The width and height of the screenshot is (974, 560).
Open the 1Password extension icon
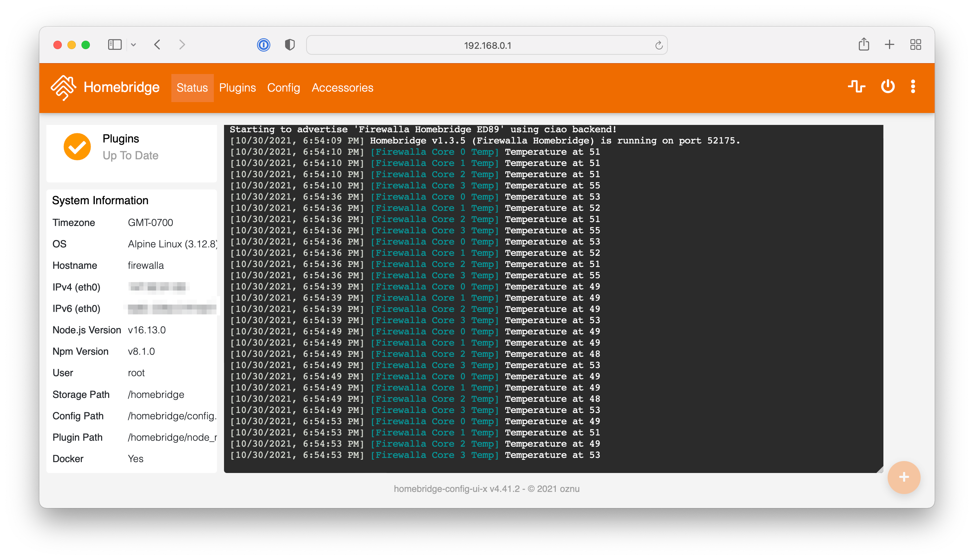pyautogui.click(x=264, y=45)
